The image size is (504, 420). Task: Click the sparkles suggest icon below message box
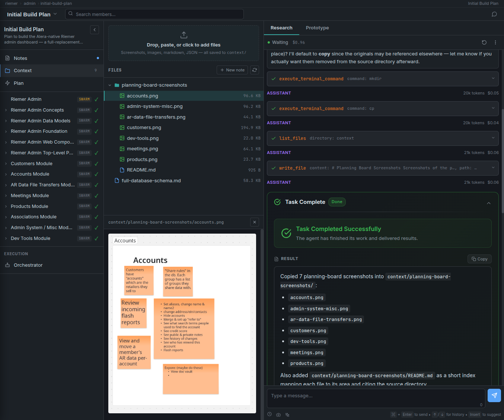pyautogui.click(x=287, y=414)
